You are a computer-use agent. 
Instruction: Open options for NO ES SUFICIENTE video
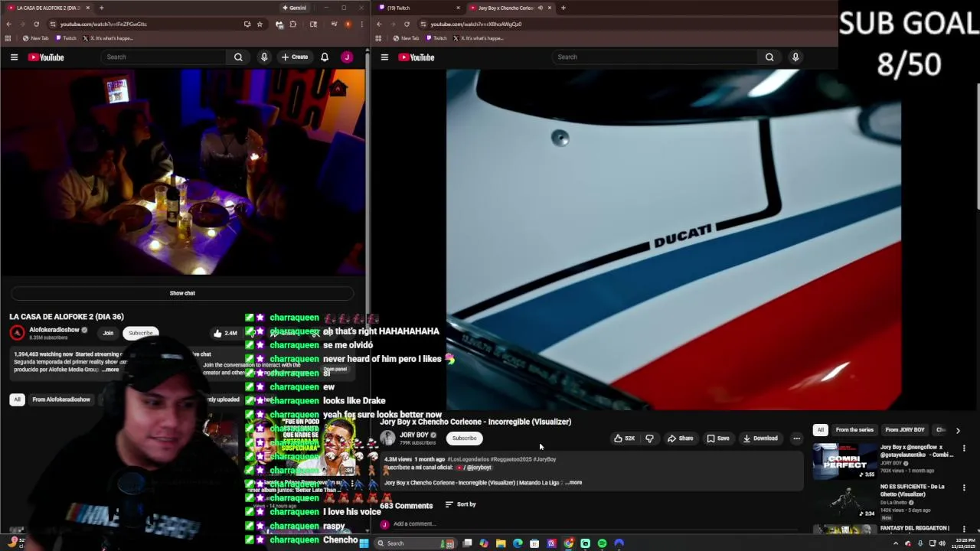964,487
